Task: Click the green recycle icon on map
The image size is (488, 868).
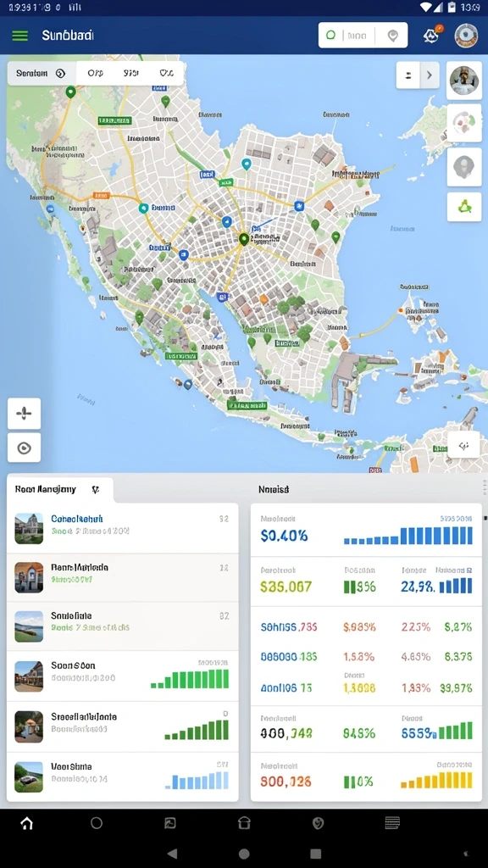Action: pyautogui.click(x=464, y=207)
